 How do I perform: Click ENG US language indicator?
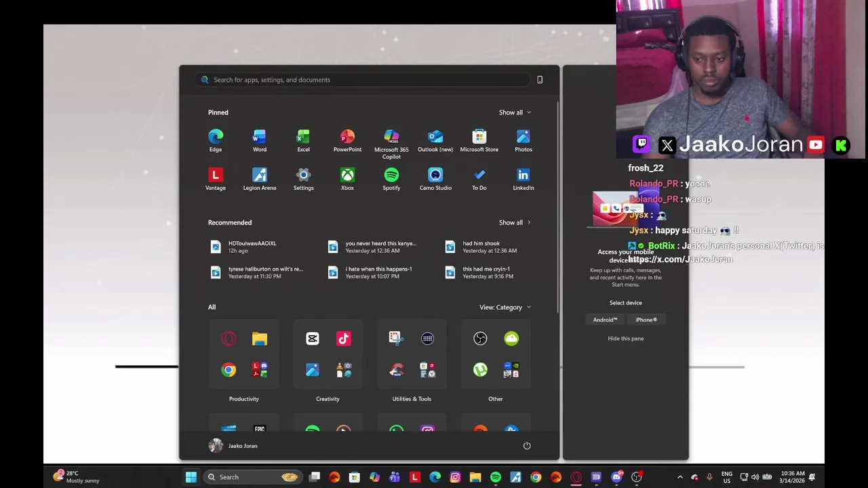click(727, 477)
